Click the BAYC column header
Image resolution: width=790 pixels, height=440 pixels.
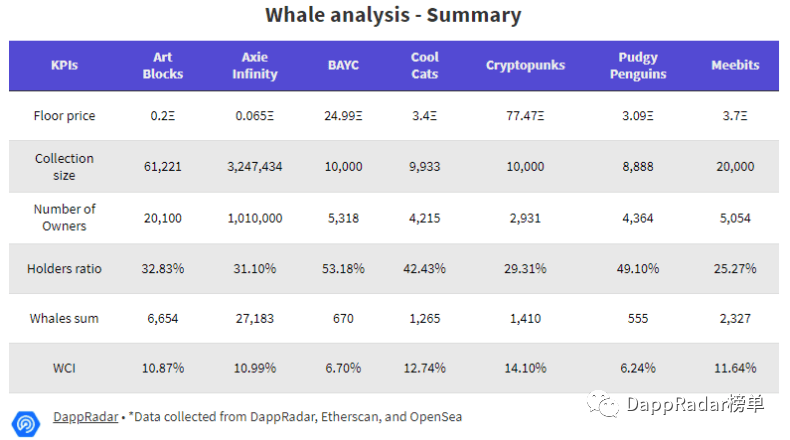point(343,66)
